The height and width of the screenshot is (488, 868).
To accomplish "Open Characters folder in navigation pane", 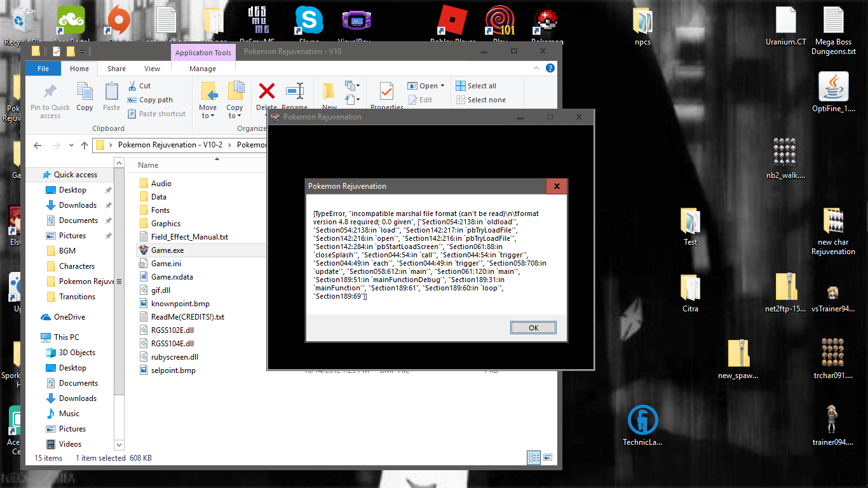I will pos(77,266).
